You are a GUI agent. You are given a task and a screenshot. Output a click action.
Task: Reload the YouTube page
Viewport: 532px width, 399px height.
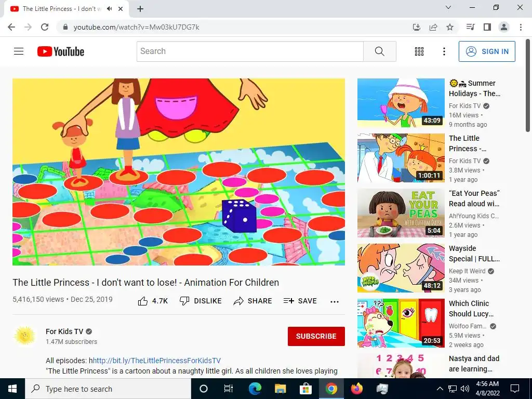[x=45, y=27]
